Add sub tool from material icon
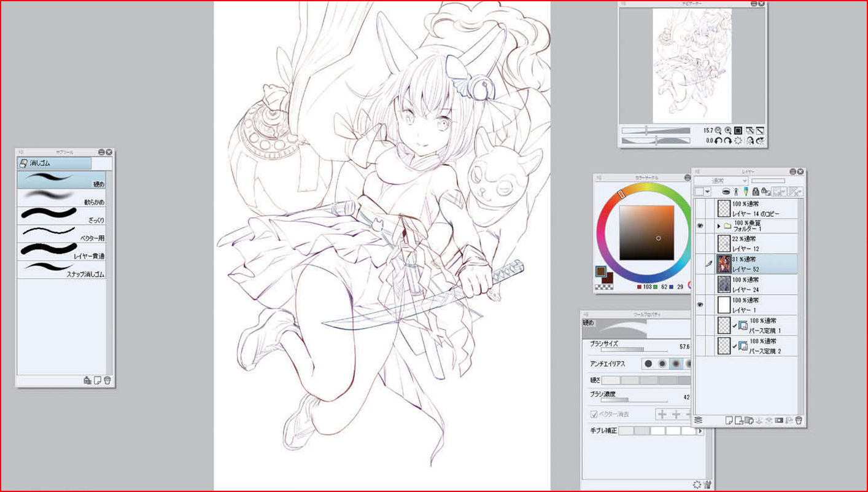 pyautogui.click(x=88, y=381)
